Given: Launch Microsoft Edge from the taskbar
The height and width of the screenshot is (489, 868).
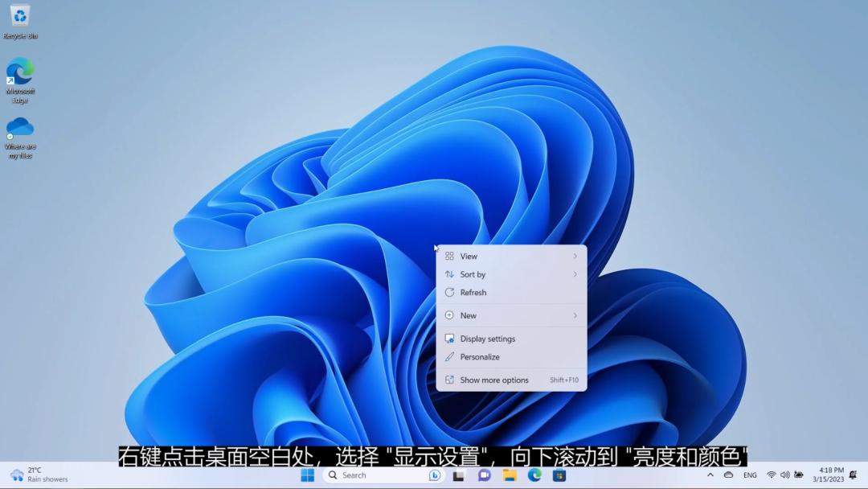Looking at the screenshot, I should [534, 475].
